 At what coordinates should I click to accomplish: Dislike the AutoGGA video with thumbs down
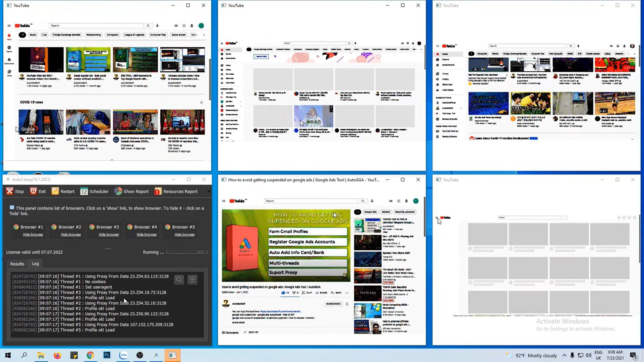[x=295, y=293]
